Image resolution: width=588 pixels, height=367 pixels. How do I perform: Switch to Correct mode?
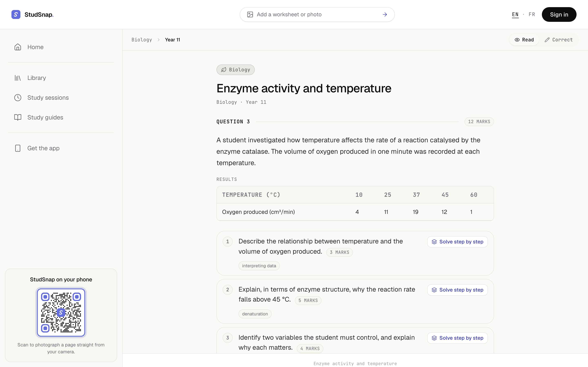click(558, 40)
